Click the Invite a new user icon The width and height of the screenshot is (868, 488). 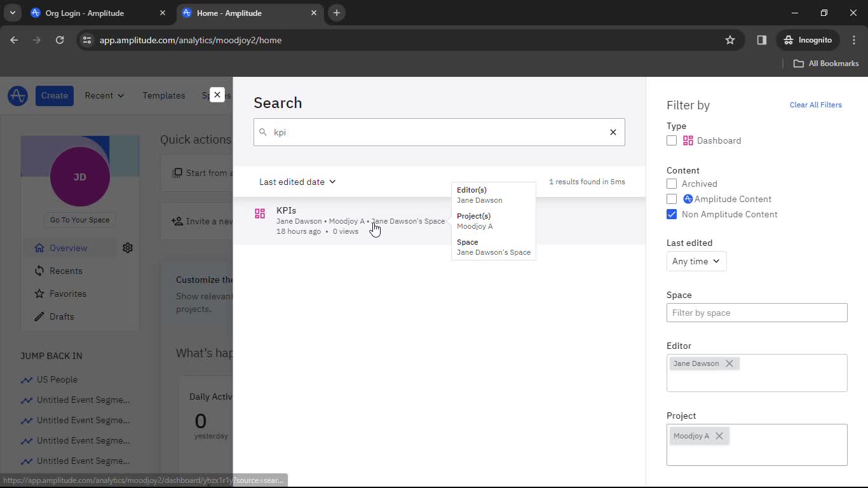177,221
